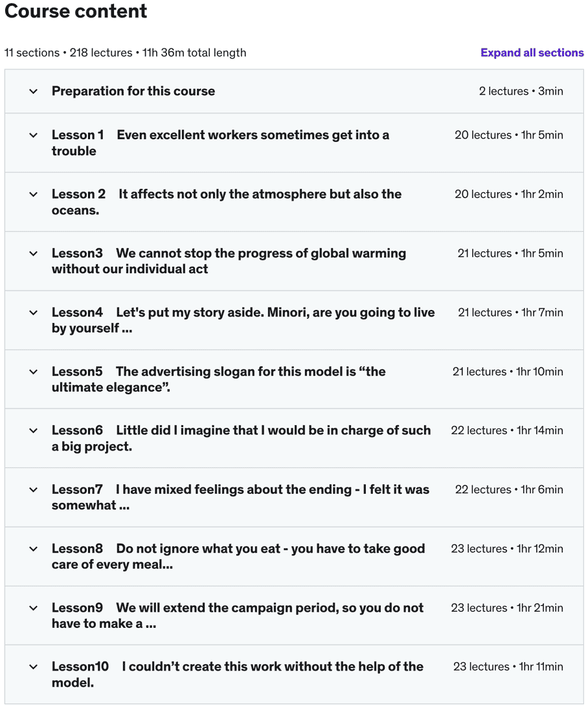The image size is (588, 712).
Task: Expand Lesson 2 chevron arrow
Action: pyautogui.click(x=34, y=194)
